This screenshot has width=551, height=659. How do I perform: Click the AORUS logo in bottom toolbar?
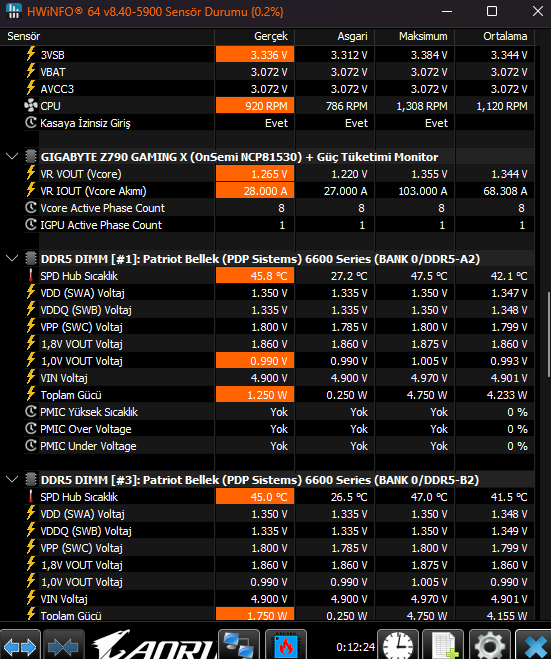[153, 645]
